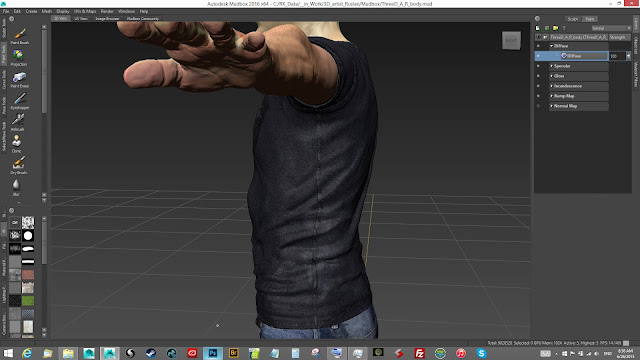Select the Blur tool
Viewport: 640px width, 360px height.
click(16, 187)
